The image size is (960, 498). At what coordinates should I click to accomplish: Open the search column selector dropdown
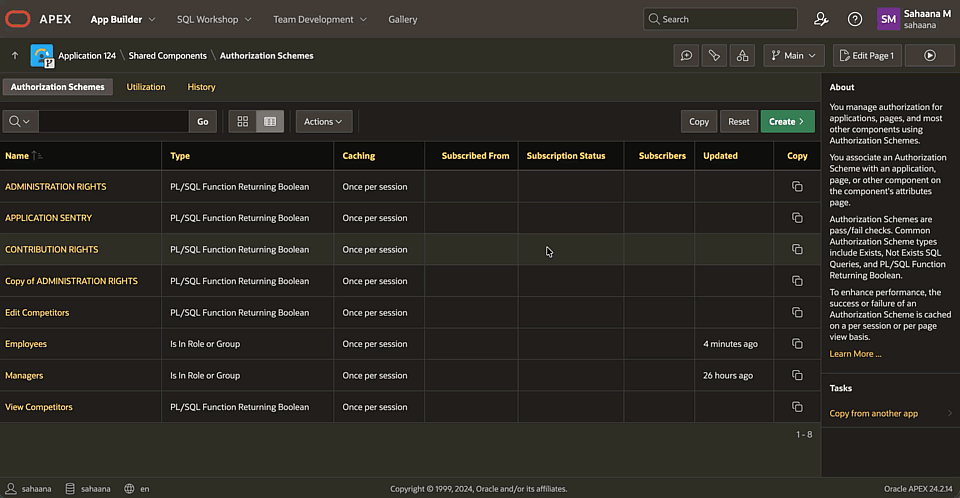point(20,122)
